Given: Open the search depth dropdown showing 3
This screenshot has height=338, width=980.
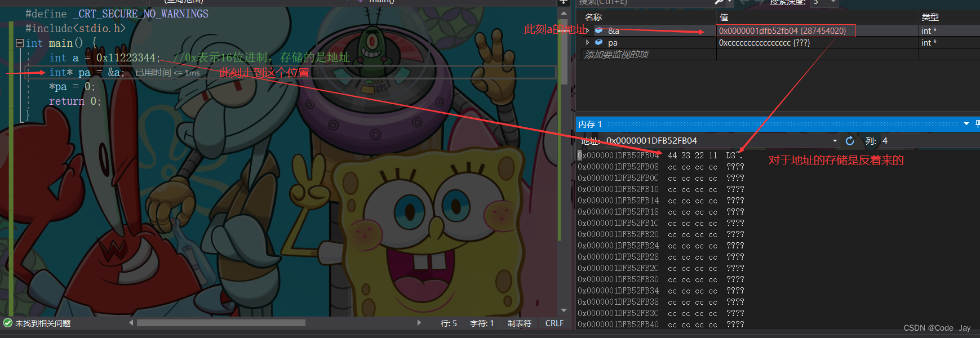Looking at the screenshot, I should tap(833, 2).
